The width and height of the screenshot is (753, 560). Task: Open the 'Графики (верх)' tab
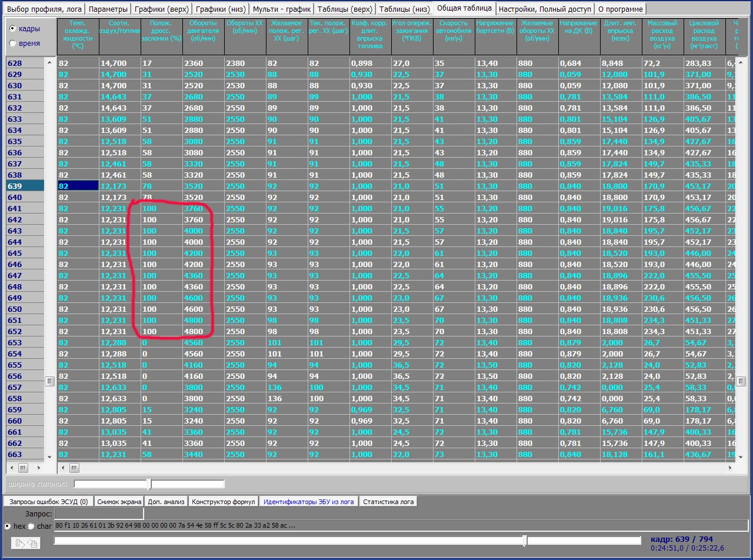point(161,9)
